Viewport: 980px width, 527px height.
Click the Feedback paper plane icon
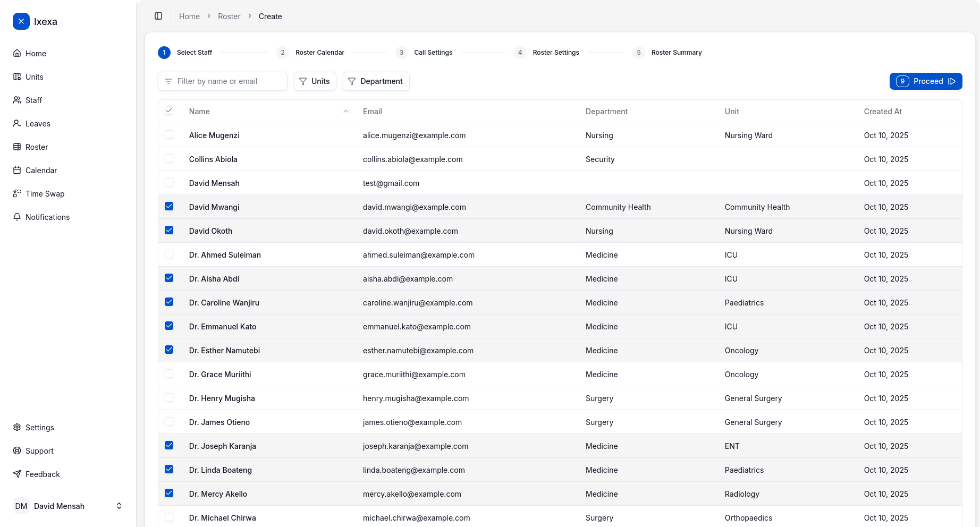(17, 474)
